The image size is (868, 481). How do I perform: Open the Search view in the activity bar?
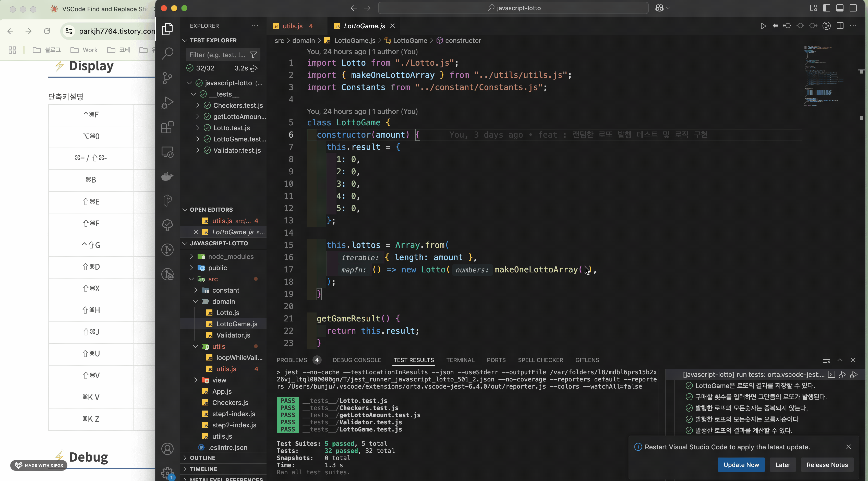pos(167,53)
